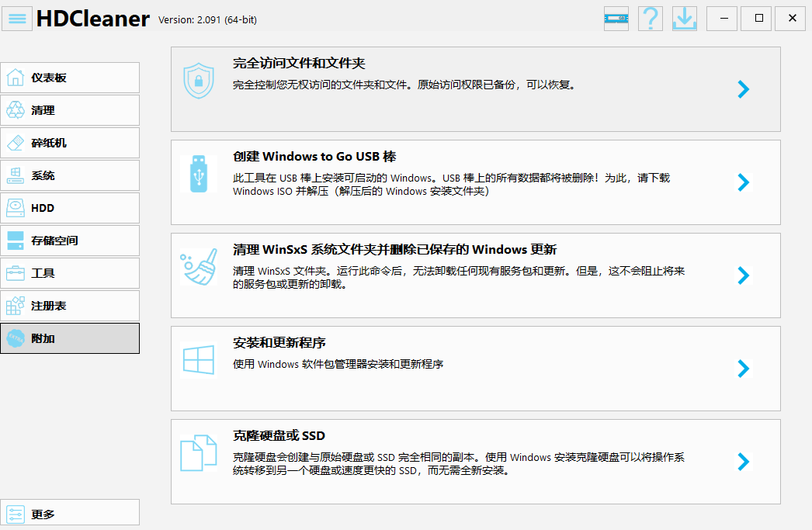Click description 克隆硬盘会创建与原始硬盘

(459, 464)
